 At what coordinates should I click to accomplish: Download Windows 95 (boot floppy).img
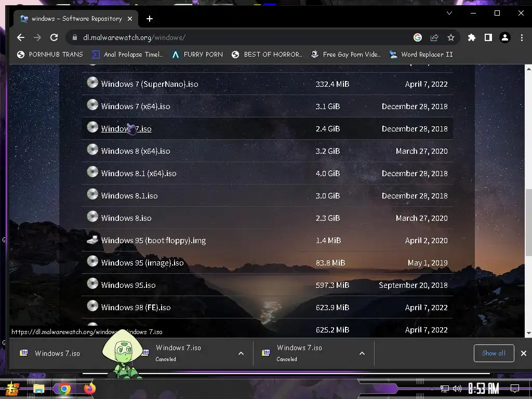pos(153,241)
